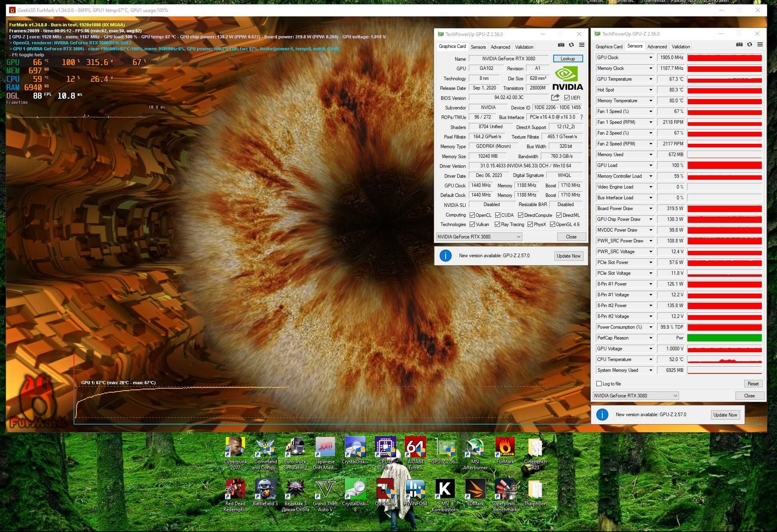Click the green PerfCap Reason bar
The width and height of the screenshot is (777, 532).
[x=724, y=338]
